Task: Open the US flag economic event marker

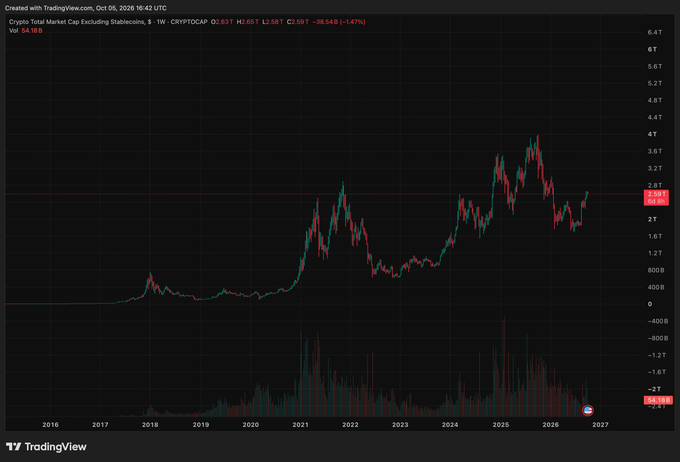Action: pos(588,410)
